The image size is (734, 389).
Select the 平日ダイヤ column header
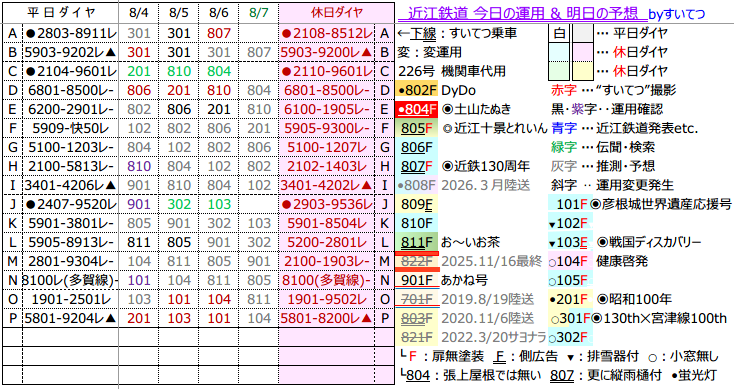(61, 13)
